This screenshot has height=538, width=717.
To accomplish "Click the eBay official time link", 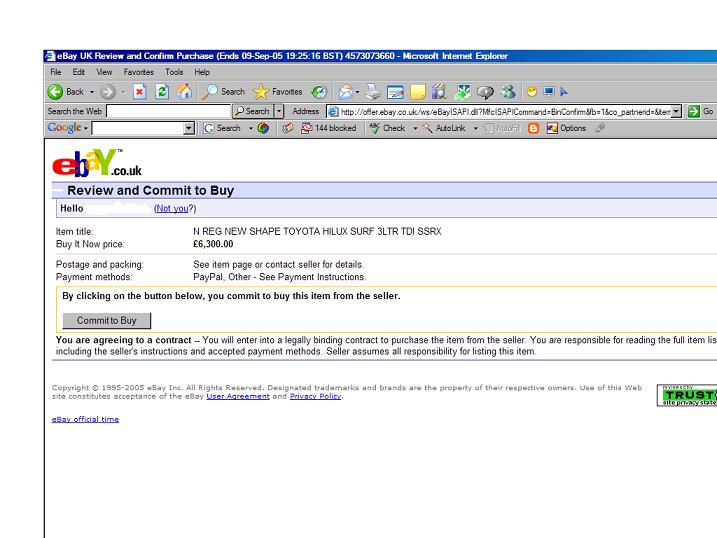I will 85,419.
